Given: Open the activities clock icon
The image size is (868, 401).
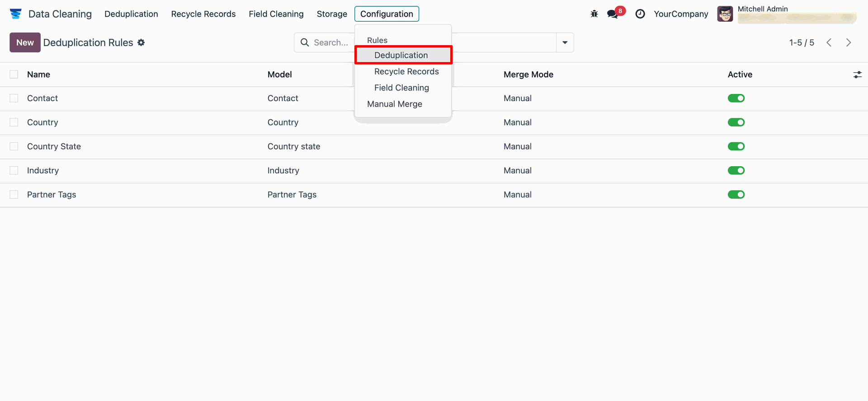Looking at the screenshot, I should click(x=640, y=14).
